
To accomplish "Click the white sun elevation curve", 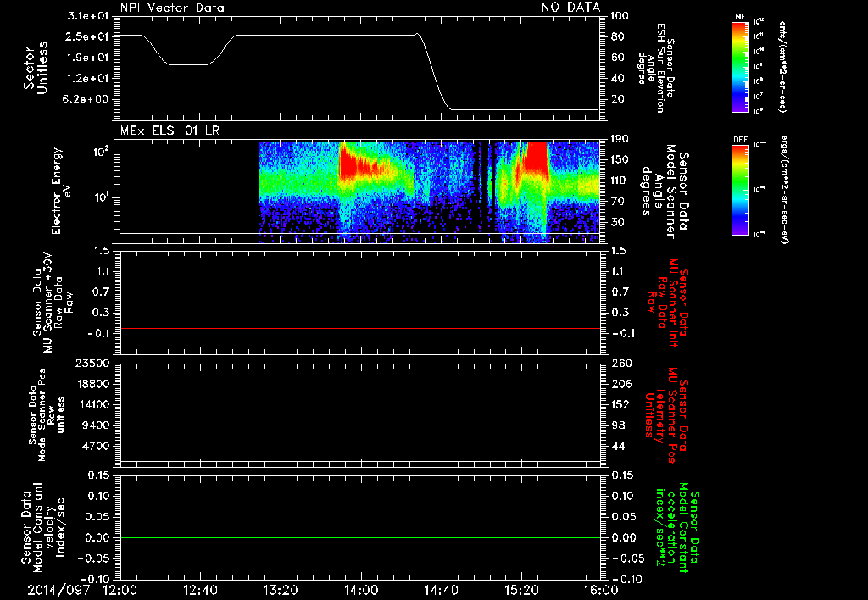I will tap(326, 35).
